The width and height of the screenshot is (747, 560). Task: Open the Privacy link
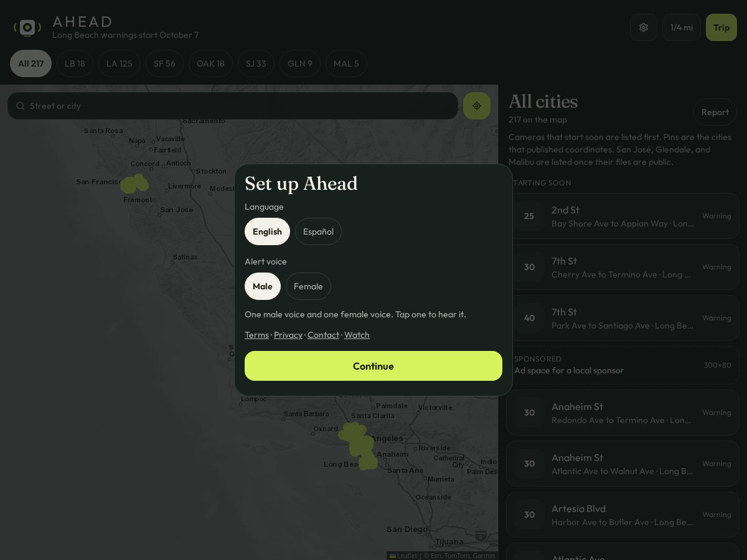(288, 335)
